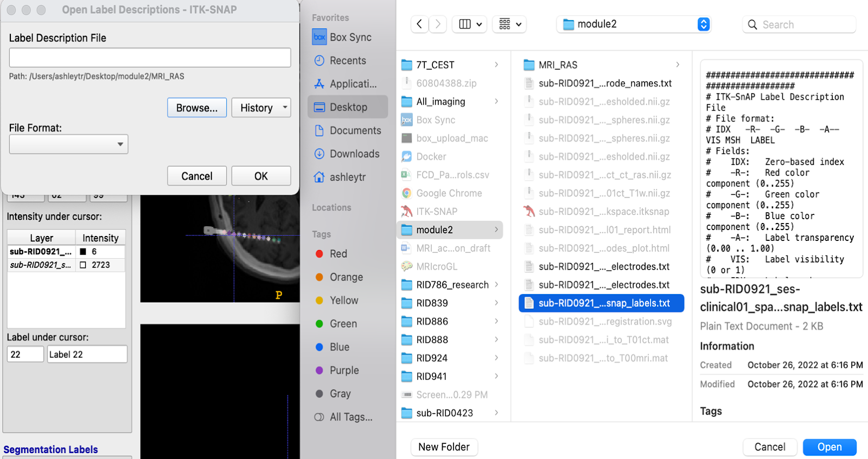Click the Label Description File text field

[150, 58]
